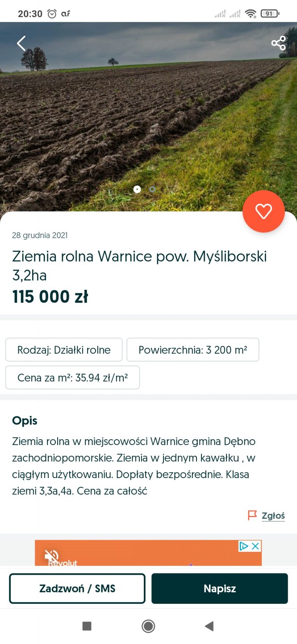
Task: Add listing to favorites with heart
Action: point(264,212)
